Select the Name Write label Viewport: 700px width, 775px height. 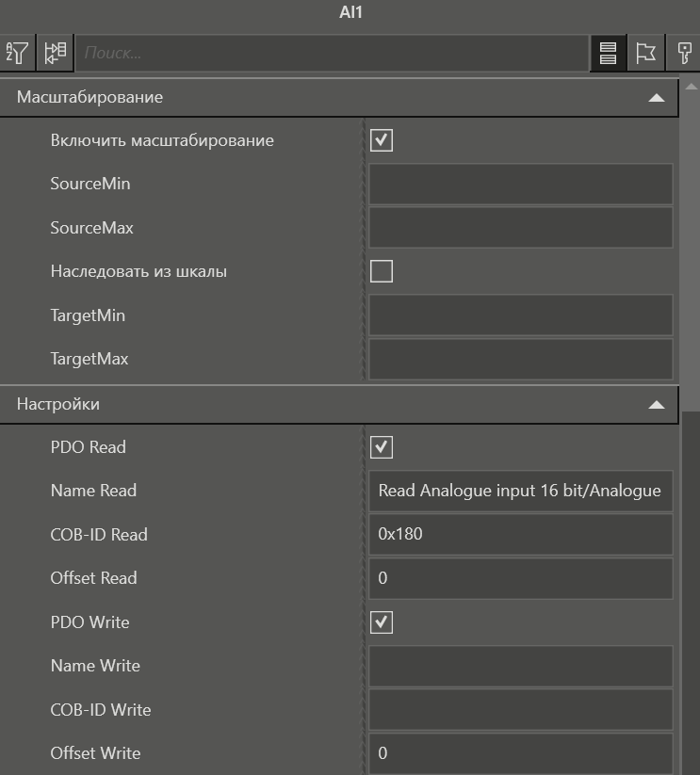point(95,666)
